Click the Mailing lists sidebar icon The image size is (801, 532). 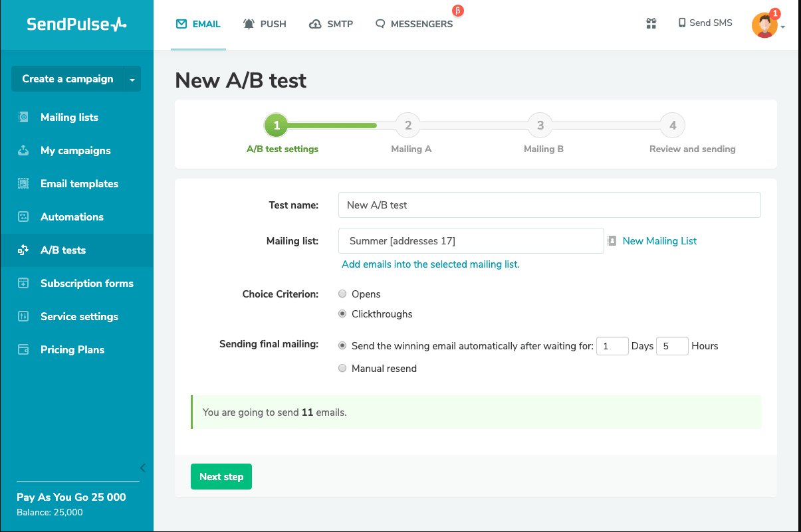click(x=23, y=118)
